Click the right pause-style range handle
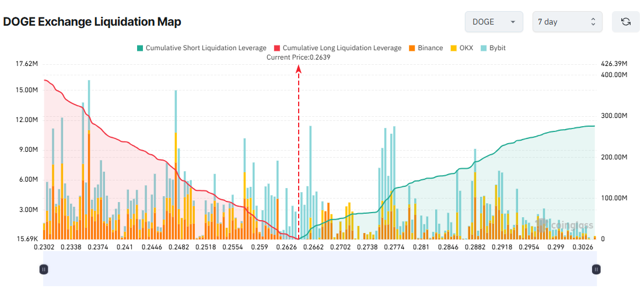644x299 pixels. pyautogui.click(x=596, y=269)
